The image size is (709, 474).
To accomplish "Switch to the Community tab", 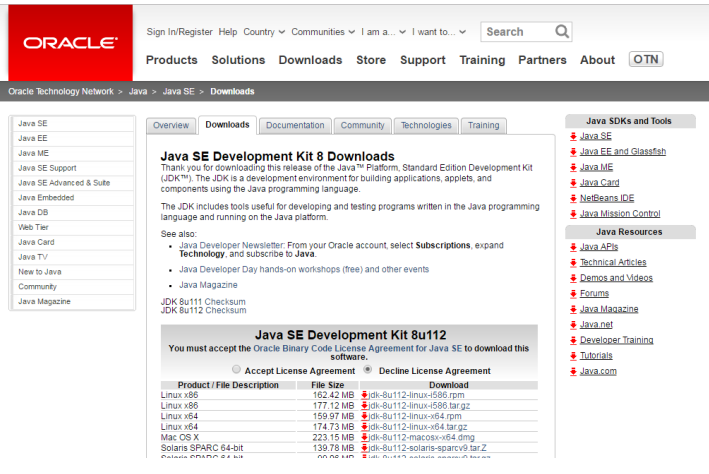I will pyautogui.click(x=363, y=125).
